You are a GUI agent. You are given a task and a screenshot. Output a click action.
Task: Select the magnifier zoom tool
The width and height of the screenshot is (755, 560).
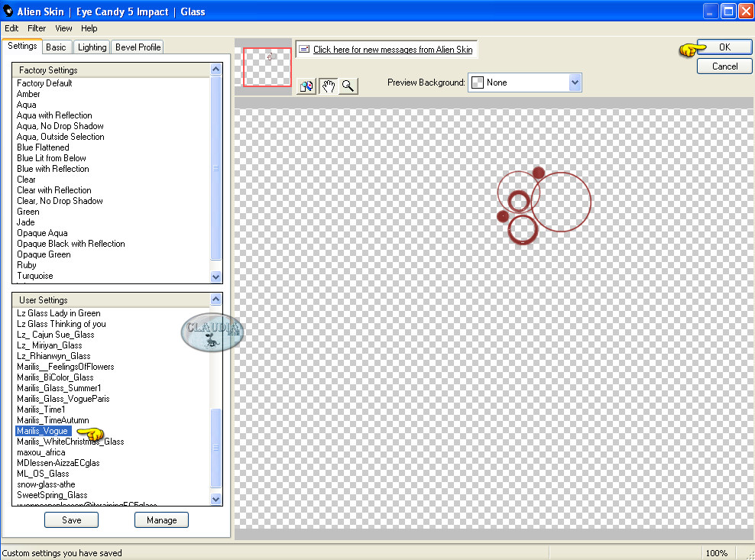348,86
